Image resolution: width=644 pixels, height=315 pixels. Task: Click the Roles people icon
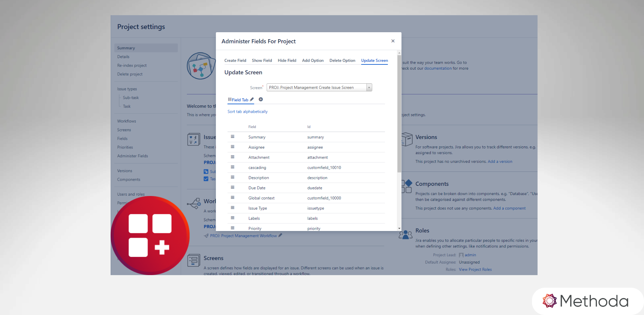[x=405, y=234]
